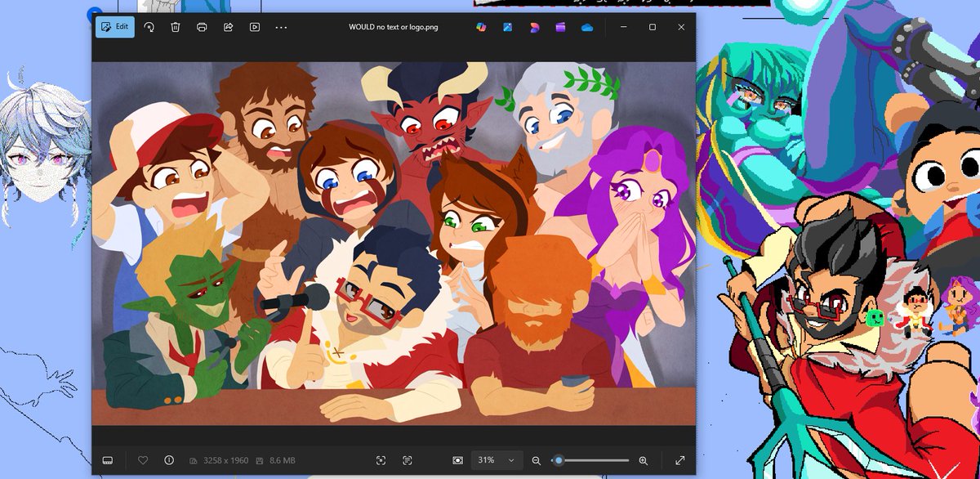Close the Photos window
Screen dimensions: 980x479
pyautogui.click(x=681, y=27)
